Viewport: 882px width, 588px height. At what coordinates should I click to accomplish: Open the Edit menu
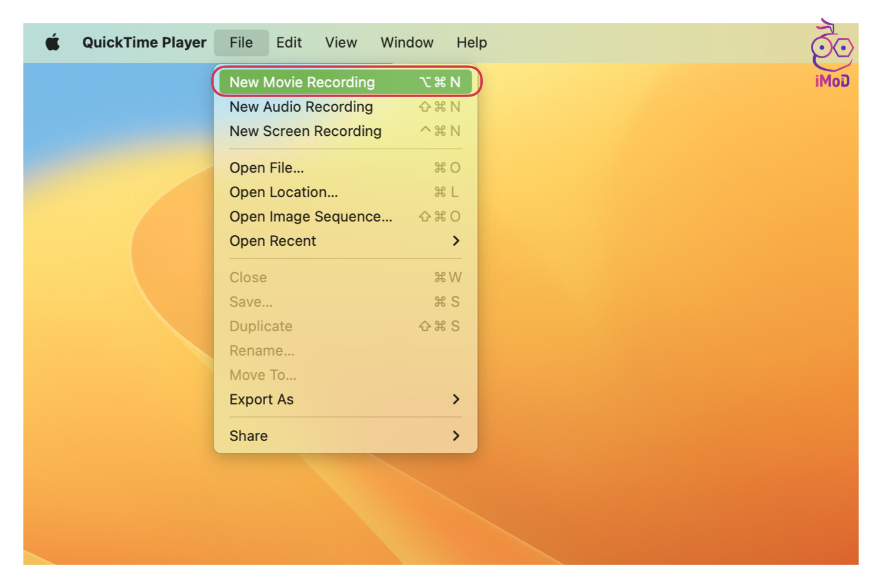click(289, 42)
